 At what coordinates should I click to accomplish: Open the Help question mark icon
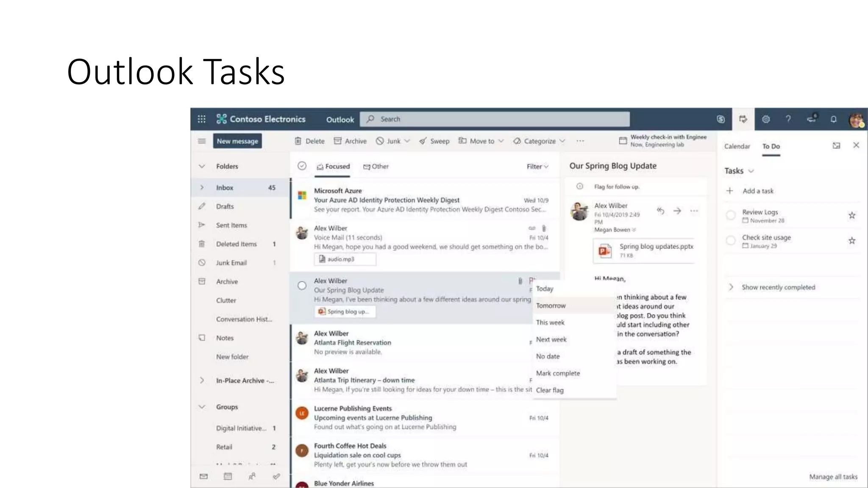point(788,119)
